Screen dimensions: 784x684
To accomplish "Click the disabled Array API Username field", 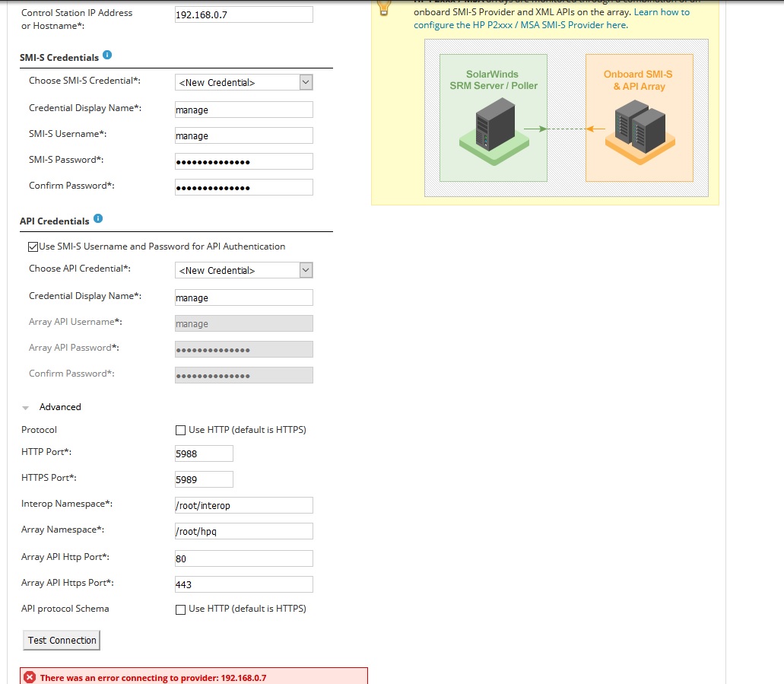I will 244,323.
